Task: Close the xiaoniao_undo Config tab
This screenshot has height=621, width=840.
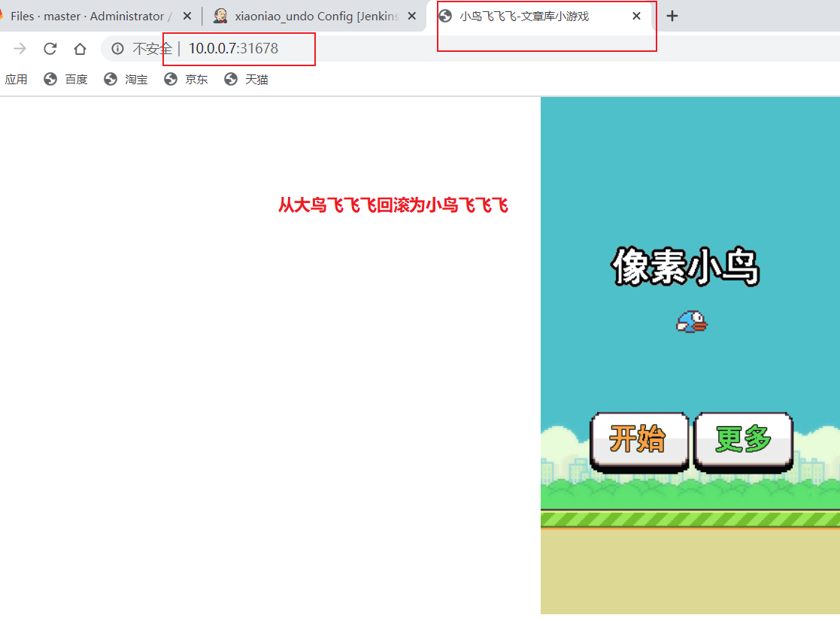Action: point(411,16)
